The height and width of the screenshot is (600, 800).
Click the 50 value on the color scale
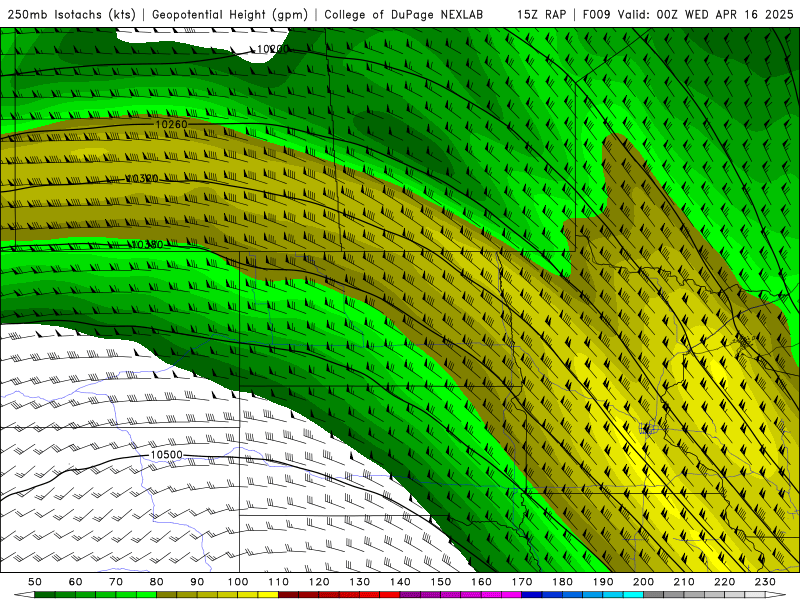pos(35,582)
